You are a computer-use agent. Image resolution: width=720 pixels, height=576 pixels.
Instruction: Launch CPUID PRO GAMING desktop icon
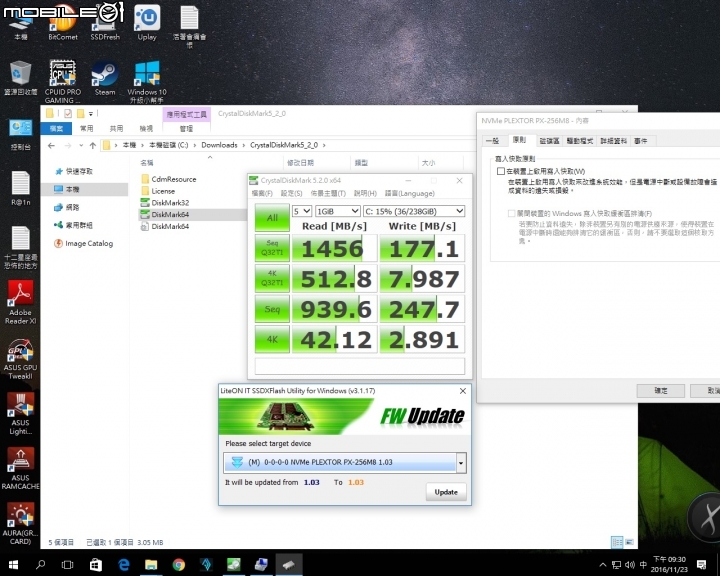62,82
